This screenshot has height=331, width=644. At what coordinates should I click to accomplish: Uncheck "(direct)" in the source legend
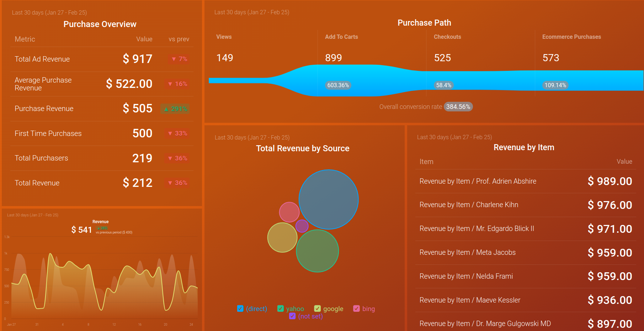point(240,309)
